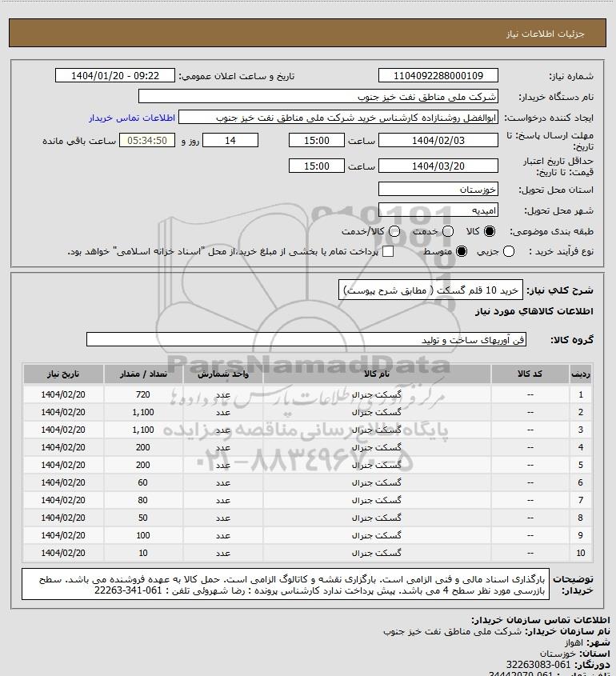This screenshot has height=676, width=616.
Task: Choose the متوسط purchase type radio
Action: [x=462, y=251]
